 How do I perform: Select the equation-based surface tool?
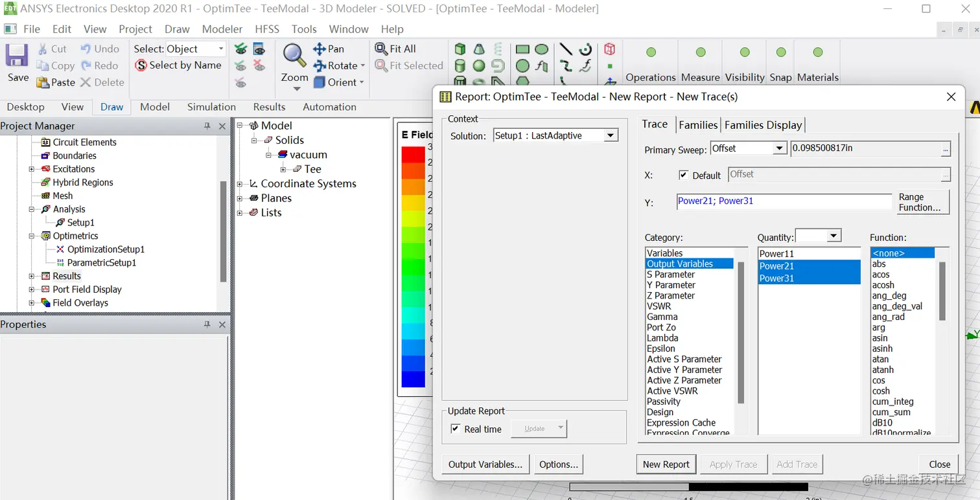click(542, 65)
